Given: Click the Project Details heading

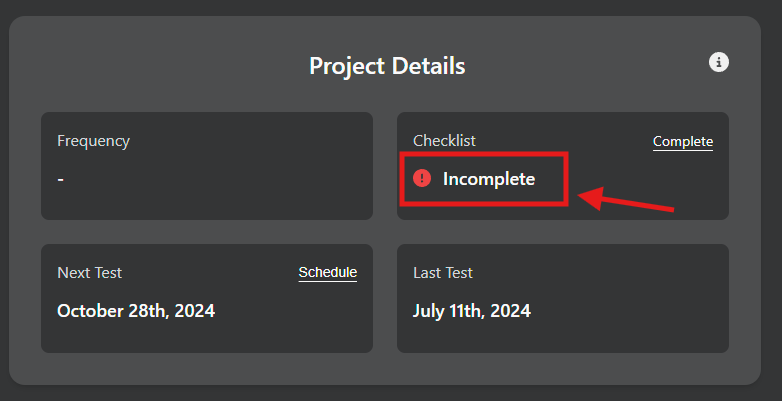Looking at the screenshot, I should click(387, 66).
